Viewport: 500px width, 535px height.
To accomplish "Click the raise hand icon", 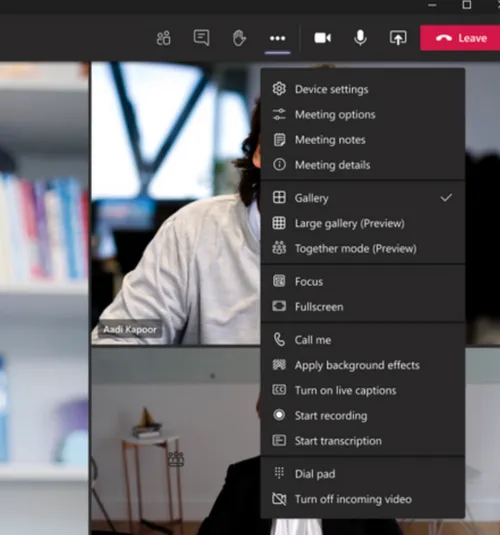I will [x=239, y=38].
